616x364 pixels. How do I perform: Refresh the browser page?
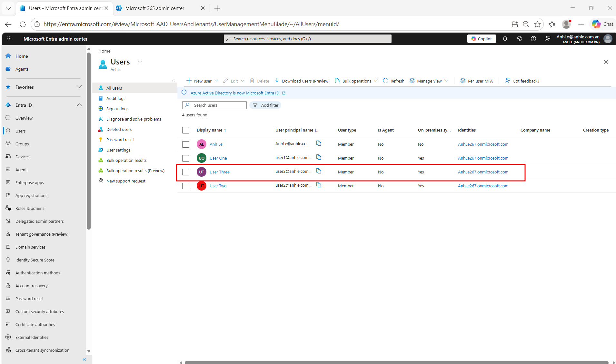[x=23, y=24]
